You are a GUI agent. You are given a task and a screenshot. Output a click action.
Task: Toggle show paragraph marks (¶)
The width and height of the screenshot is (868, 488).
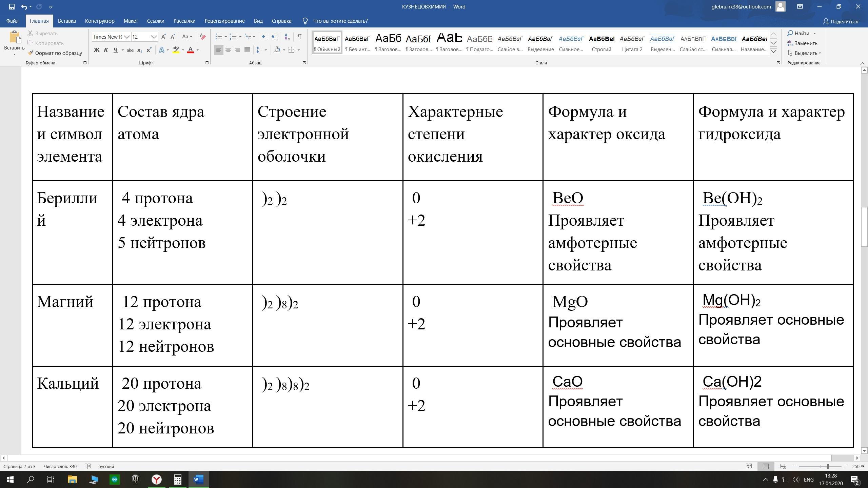[299, 37]
